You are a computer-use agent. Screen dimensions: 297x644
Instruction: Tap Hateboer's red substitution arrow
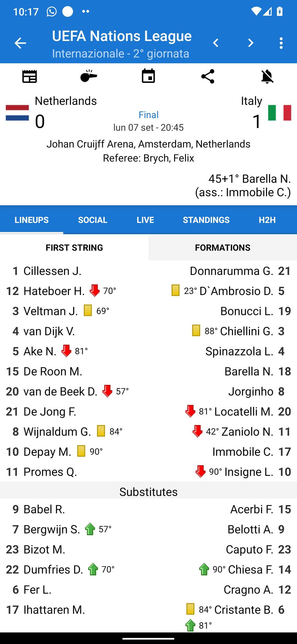[x=95, y=290]
